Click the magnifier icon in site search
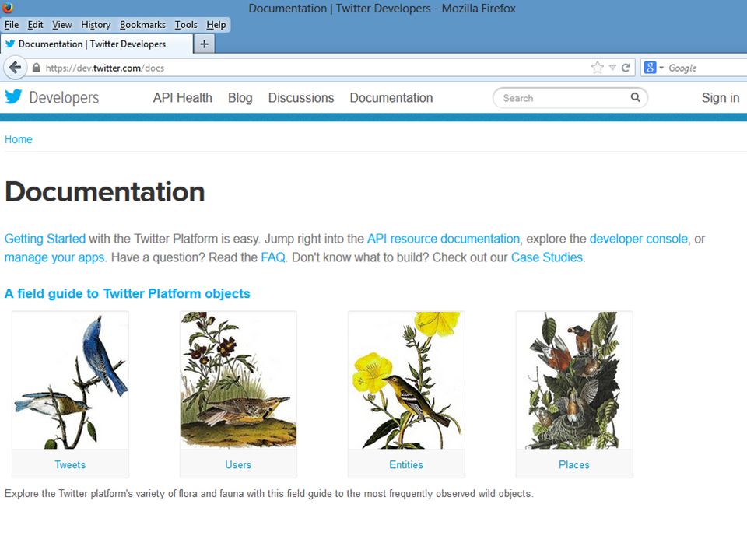This screenshot has height=560, width=747. pyautogui.click(x=635, y=97)
